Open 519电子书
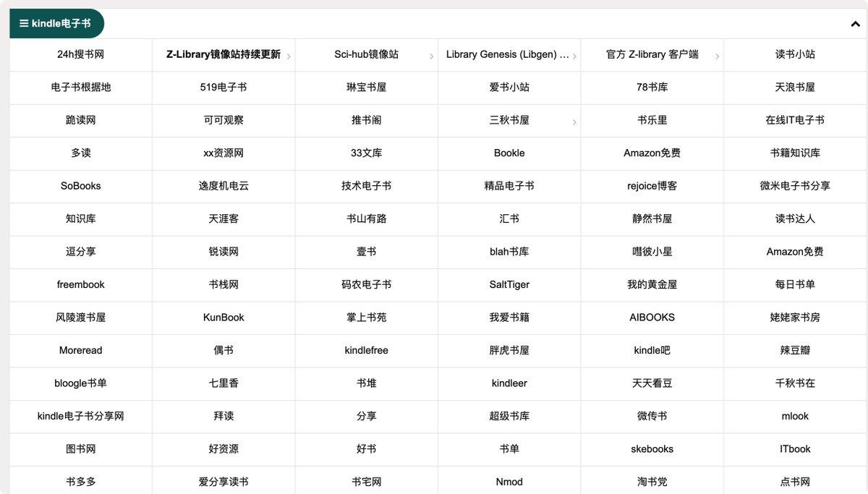This screenshot has height=494, width=868. coord(224,87)
